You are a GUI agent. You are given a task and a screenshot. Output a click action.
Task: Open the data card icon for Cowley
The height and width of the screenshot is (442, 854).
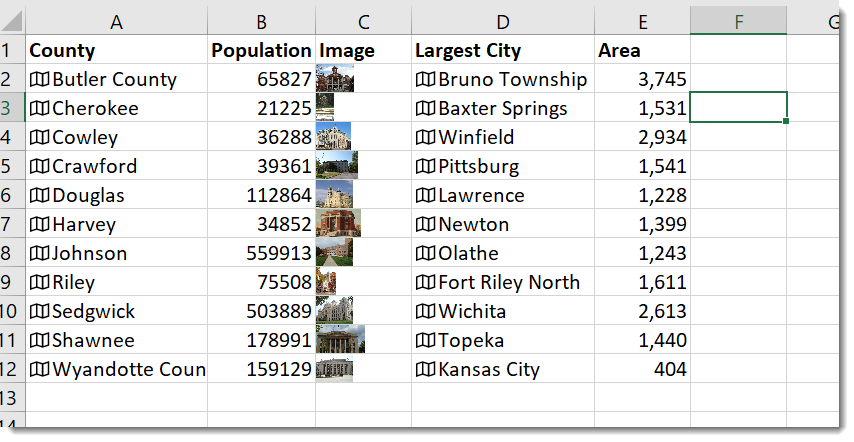click(x=39, y=137)
